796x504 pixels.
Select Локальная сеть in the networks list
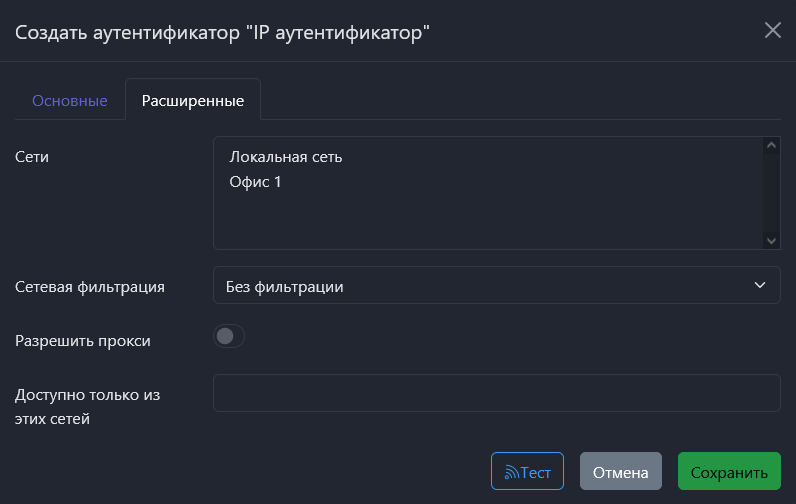(x=286, y=157)
